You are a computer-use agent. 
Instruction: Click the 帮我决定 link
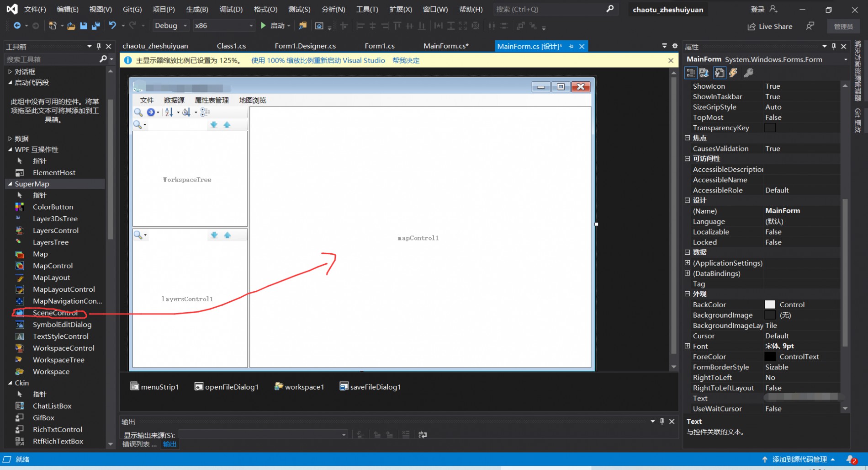(406, 60)
